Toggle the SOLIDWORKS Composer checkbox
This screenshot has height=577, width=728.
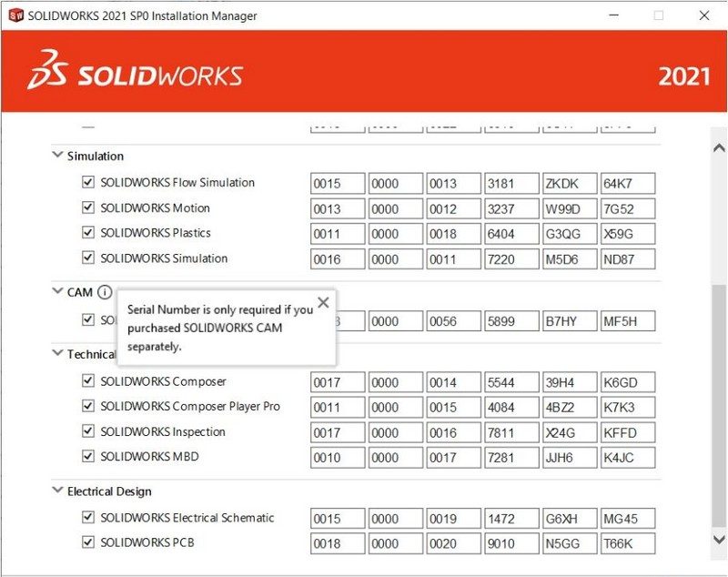pos(88,380)
